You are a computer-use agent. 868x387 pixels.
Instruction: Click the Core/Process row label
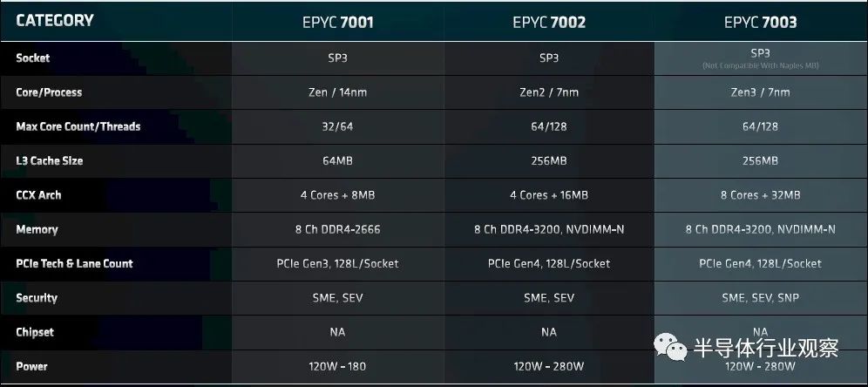click(49, 92)
